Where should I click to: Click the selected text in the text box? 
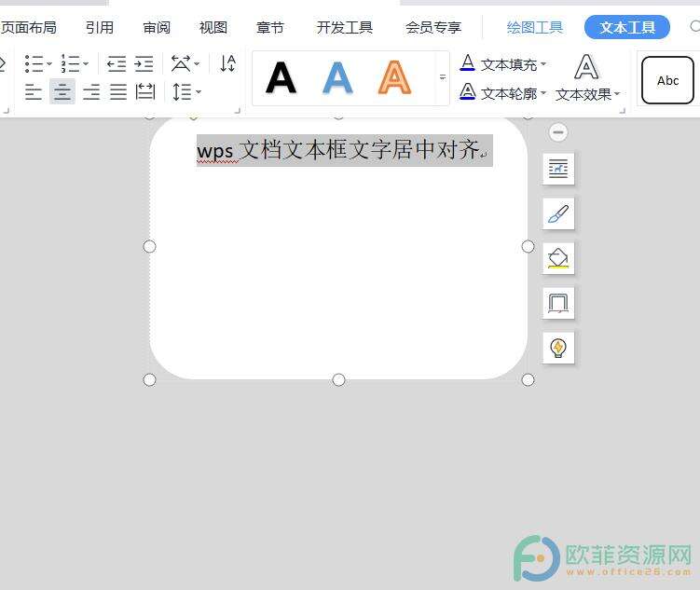tap(345, 150)
